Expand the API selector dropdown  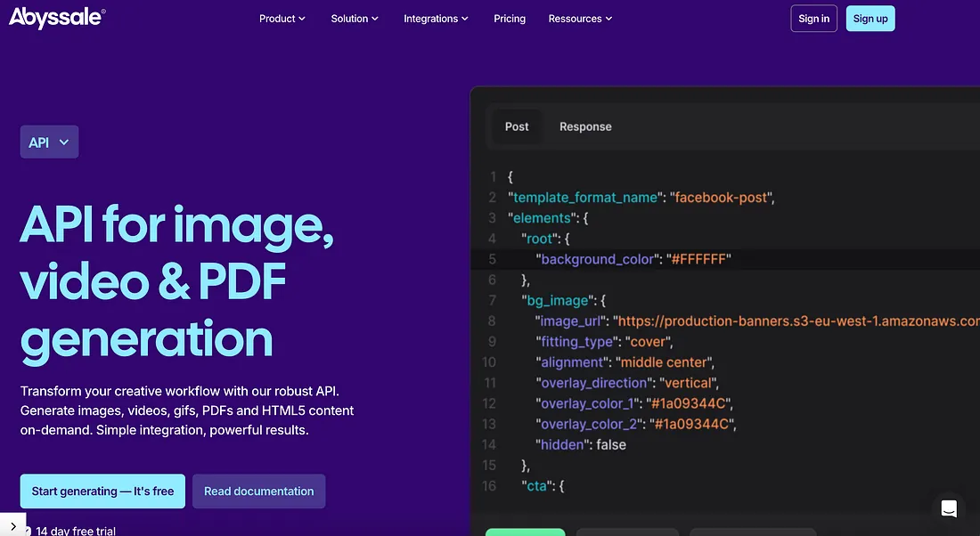[49, 142]
